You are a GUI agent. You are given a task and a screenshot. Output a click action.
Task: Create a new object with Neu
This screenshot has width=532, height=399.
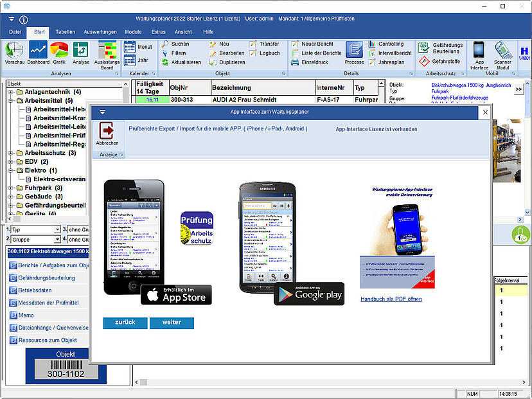click(x=220, y=44)
